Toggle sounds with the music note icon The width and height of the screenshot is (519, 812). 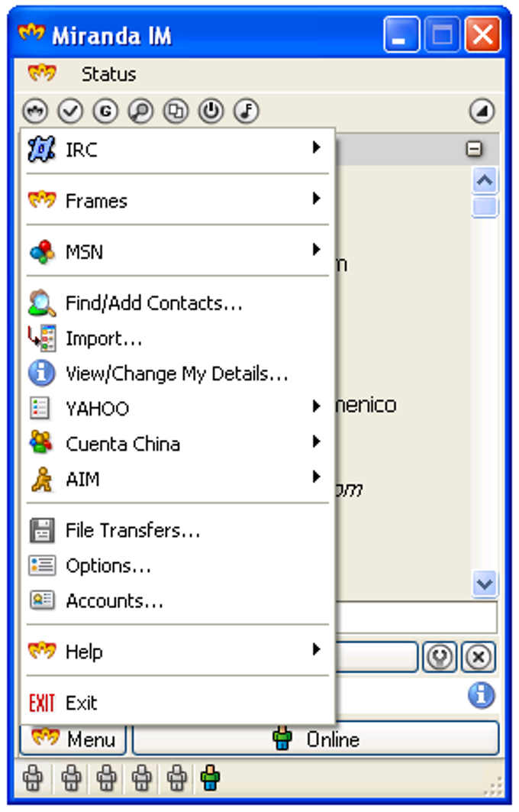tap(247, 111)
